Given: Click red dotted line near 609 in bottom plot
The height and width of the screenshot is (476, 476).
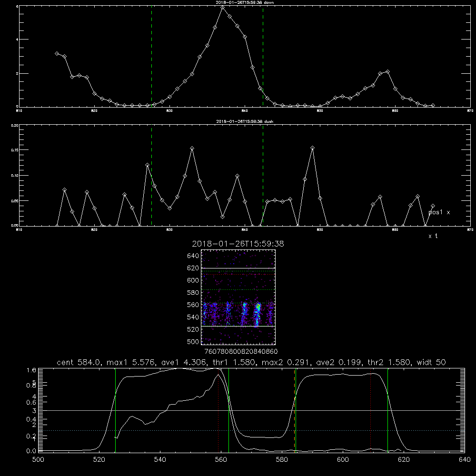Looking at the screenshot, I should coord(371,410).
